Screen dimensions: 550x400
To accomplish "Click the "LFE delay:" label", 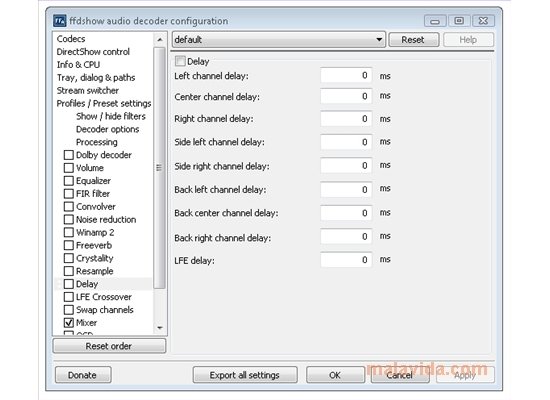I will [x=194, y=261].
